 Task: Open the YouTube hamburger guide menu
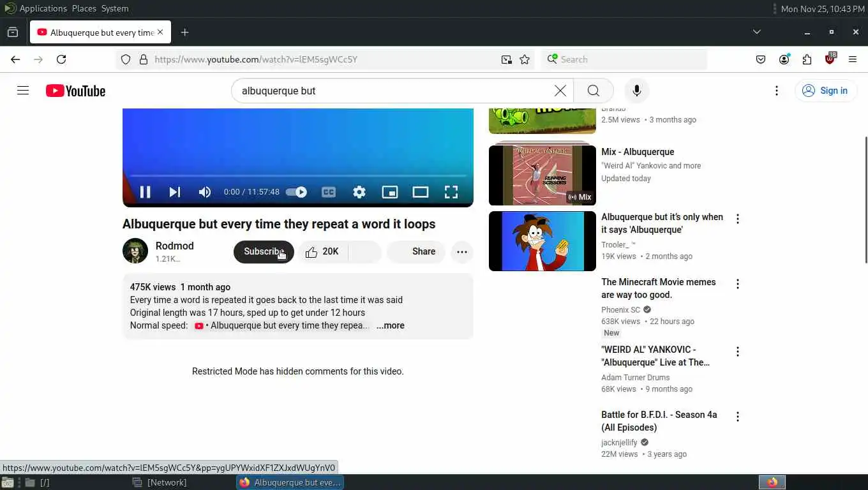tap(23, 91)
